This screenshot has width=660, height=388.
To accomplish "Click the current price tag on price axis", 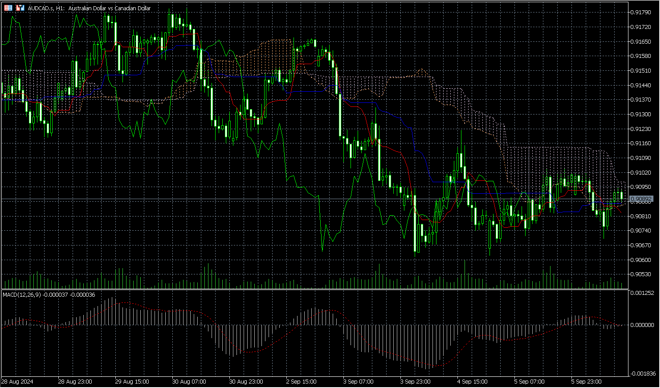I will pos(641,199).
